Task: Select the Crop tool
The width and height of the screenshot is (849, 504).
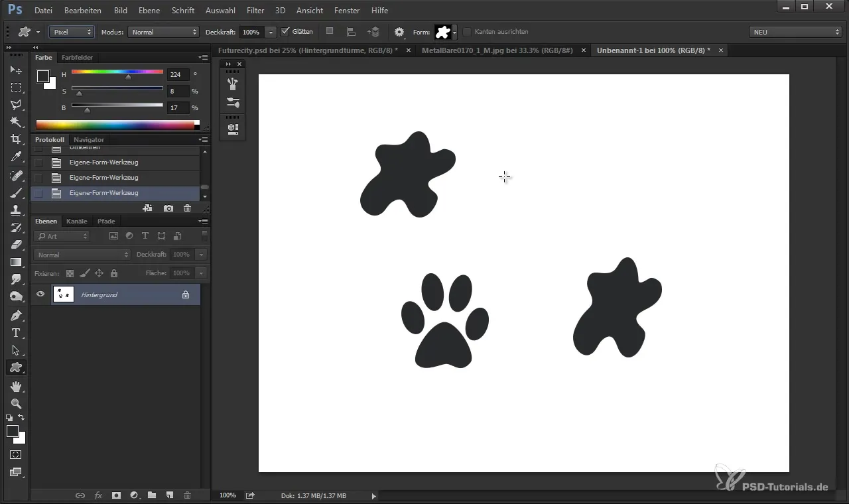Action: 16,139
